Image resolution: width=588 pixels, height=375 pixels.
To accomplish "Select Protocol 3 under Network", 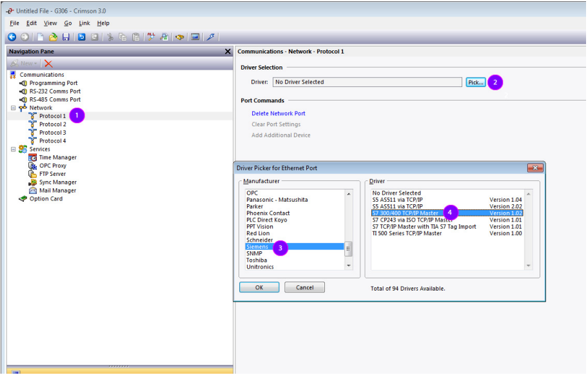I will [52, 133].
